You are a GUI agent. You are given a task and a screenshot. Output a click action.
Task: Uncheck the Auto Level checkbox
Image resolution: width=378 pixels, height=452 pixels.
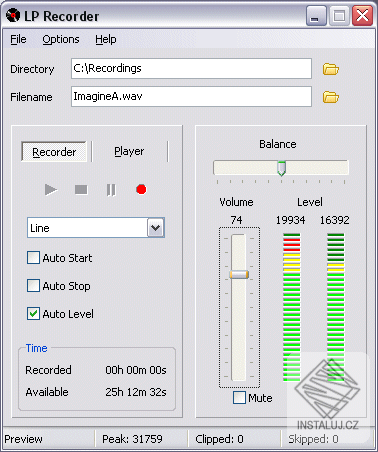point(33,314)
